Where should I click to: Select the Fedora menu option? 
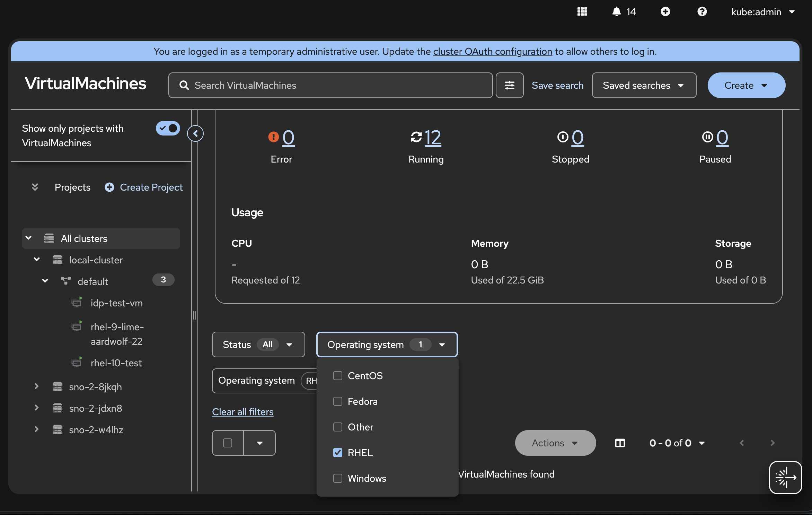[362, 401]
